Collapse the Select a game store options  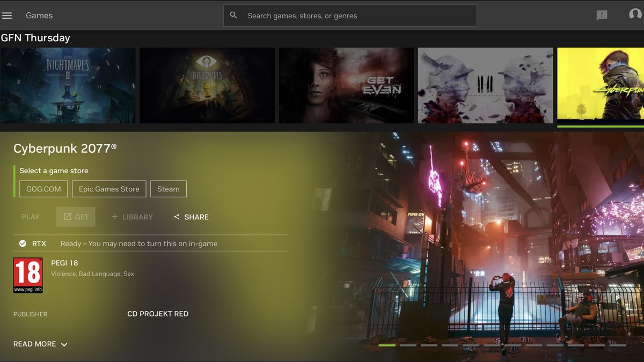54,171
